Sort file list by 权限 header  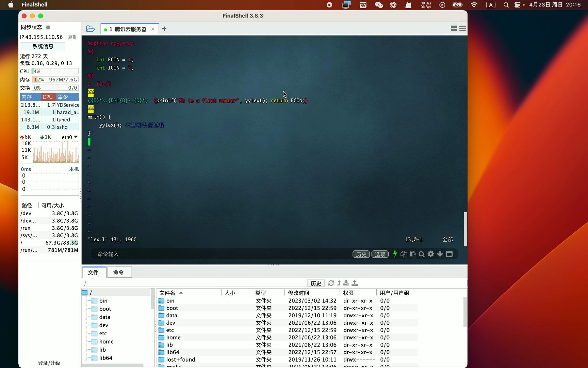pyautogui.click(x=358, y=293)
